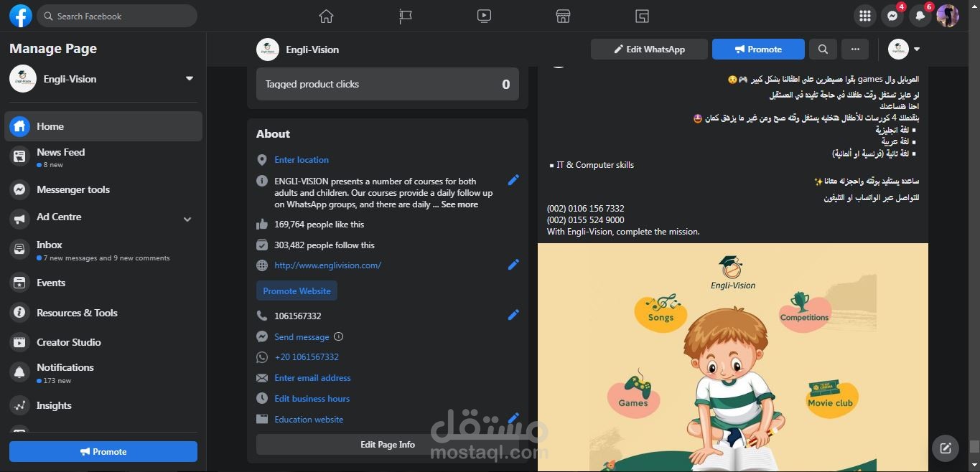
Task: Edit the Education website category pencil
Action: pos(513,417)
